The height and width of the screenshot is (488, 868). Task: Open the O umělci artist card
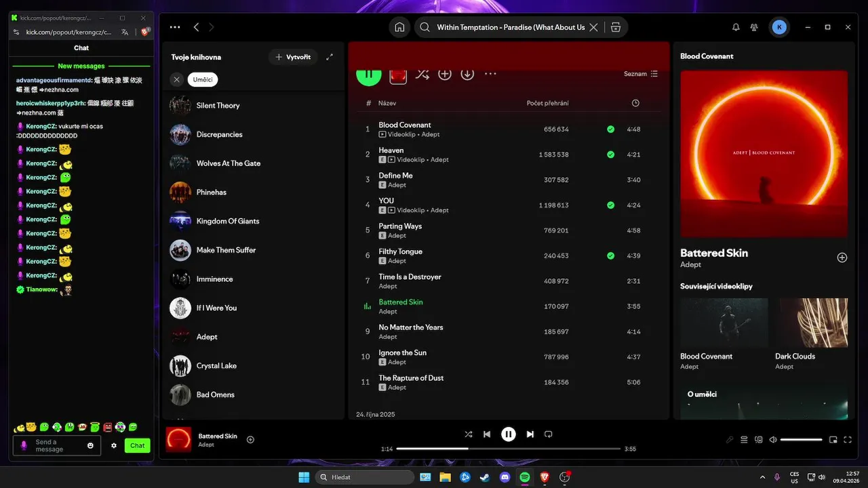(764, 402)
